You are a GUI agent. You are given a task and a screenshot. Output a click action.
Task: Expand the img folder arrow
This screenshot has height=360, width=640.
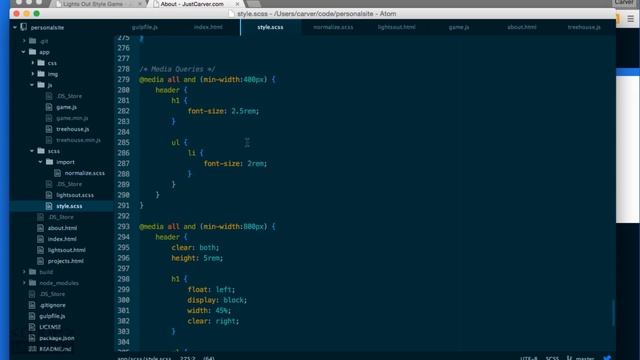click(x=33, y=74)
